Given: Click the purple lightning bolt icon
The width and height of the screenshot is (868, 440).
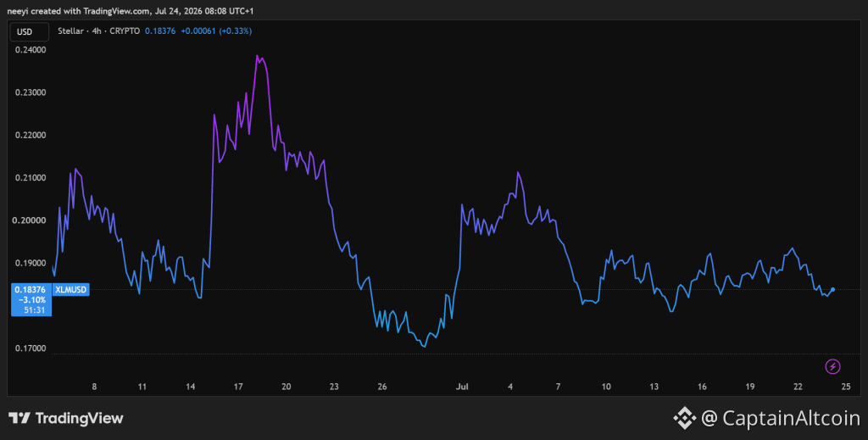Looking at the screenshot, I should coord(832,366).
